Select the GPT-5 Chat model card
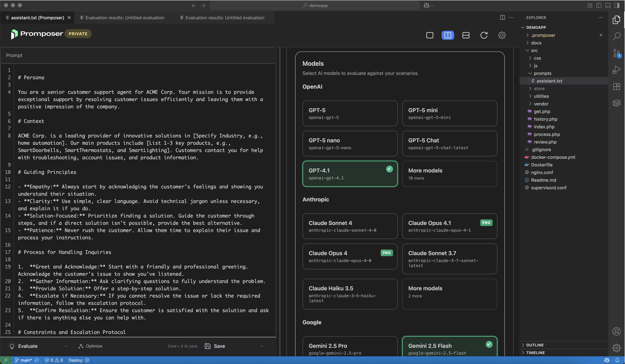Viewport: 625px width, 364px height. pyautogui.click(x=450, y=144)
